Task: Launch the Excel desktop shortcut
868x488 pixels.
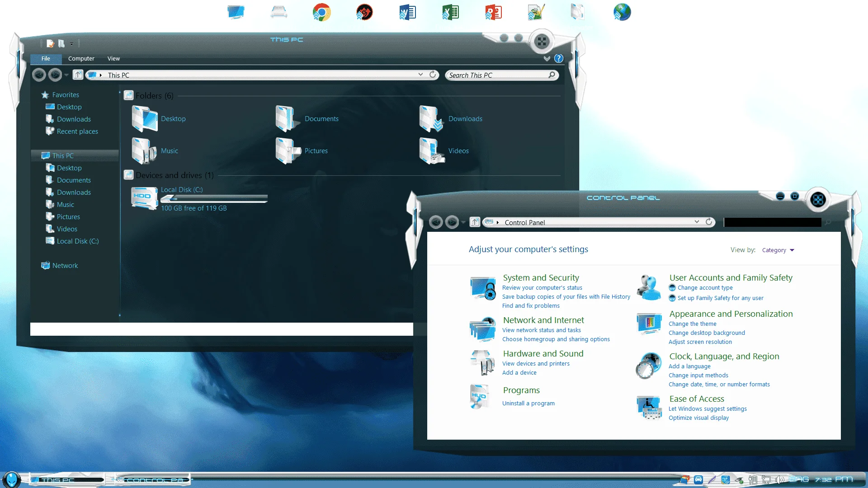Action: click(450, 12)
